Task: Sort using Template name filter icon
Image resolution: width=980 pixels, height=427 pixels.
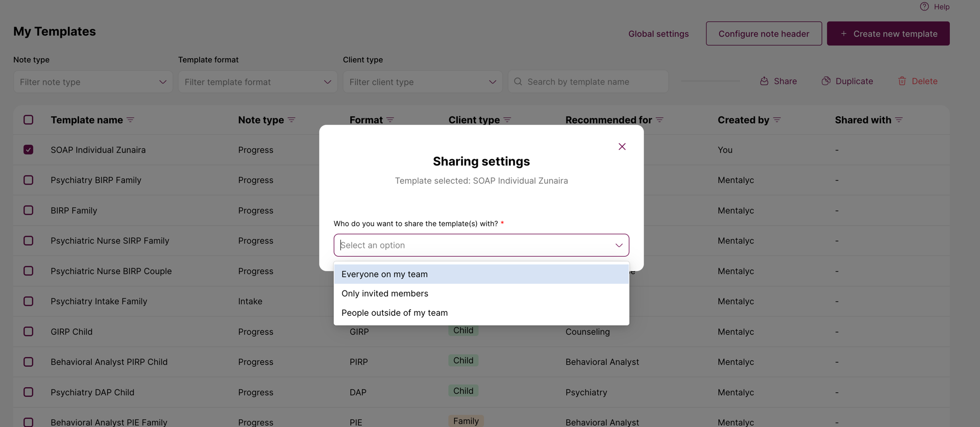Action: (131, 120)
